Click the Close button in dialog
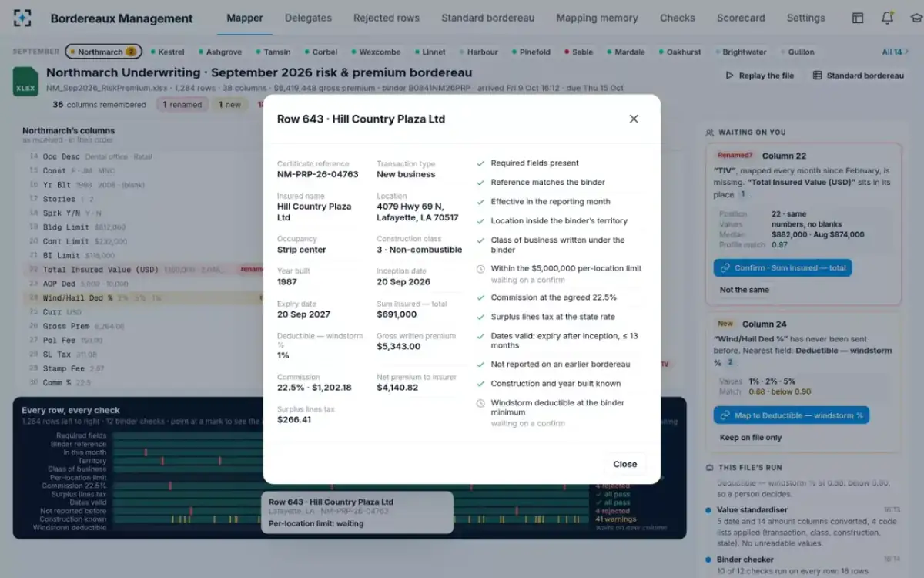Image resolution: width=924 pixels, height=578 pixels. pos(625,464)
